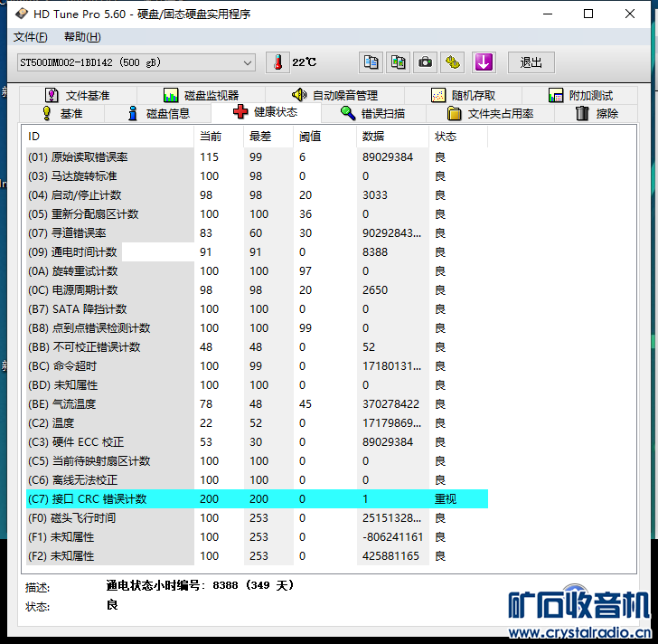
Task: Open options with gears icon
Action: (x=452, y=62)
